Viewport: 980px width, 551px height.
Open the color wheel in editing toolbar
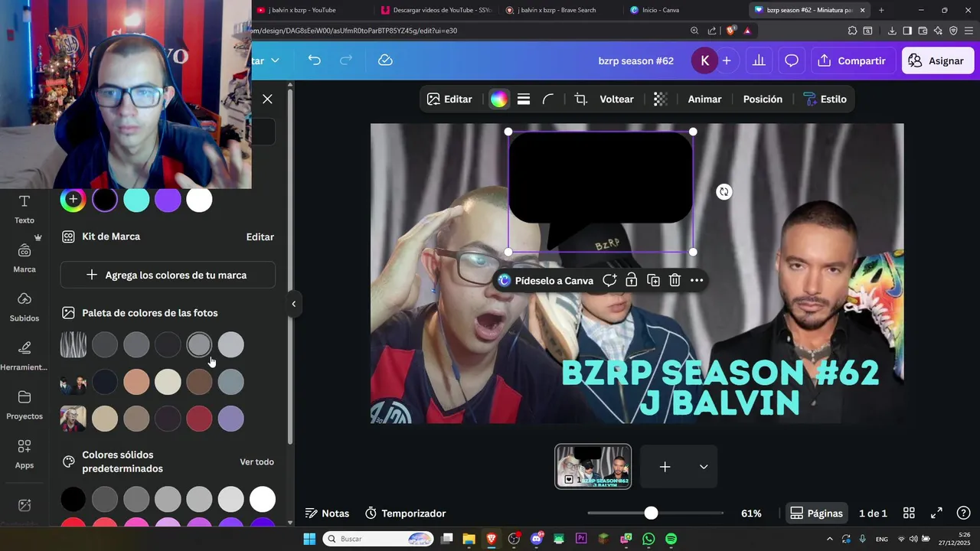pos(498,99)
